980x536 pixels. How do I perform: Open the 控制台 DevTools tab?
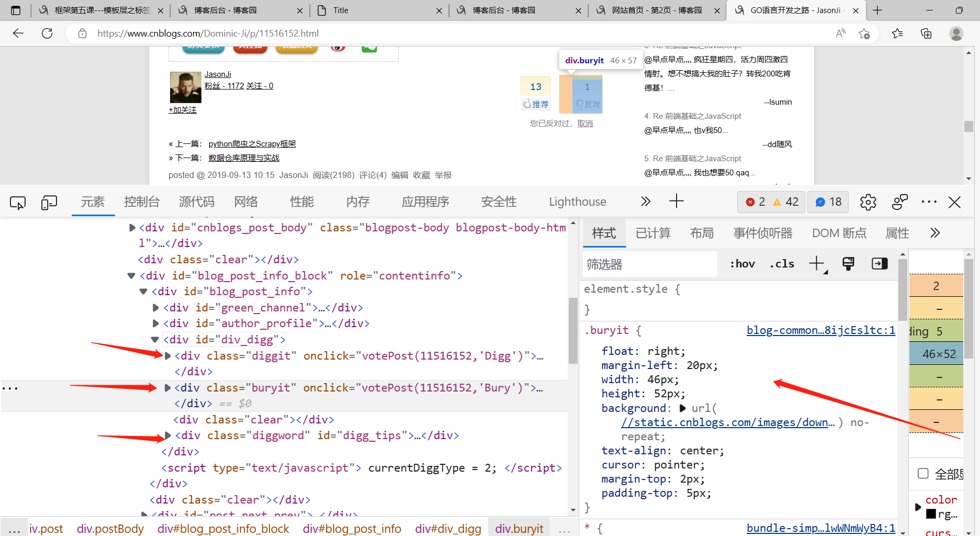[142, 202]
